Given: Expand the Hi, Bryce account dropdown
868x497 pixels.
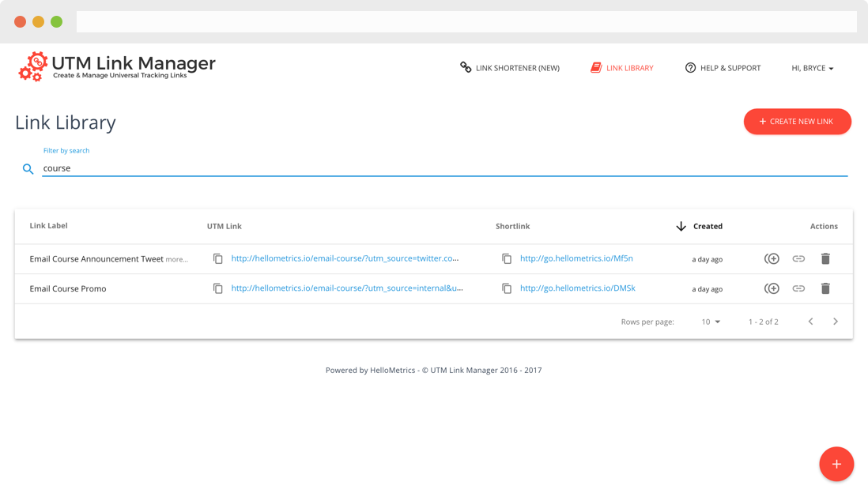Looking at the screenshot, I should coord(812,68).
